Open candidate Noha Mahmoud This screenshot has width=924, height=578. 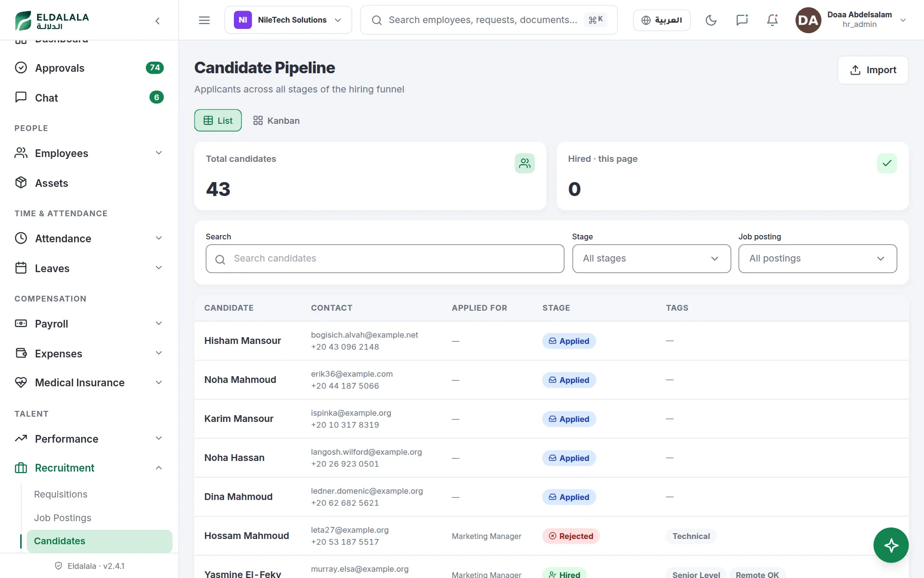[x=240, y=380]
